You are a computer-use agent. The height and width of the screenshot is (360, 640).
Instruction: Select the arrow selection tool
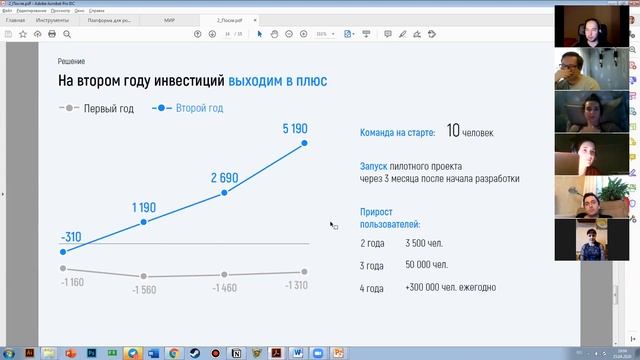click(260, 34)
